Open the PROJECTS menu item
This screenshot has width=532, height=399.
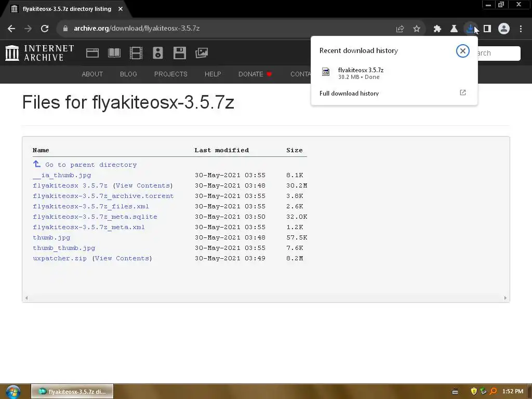point(170,74)
